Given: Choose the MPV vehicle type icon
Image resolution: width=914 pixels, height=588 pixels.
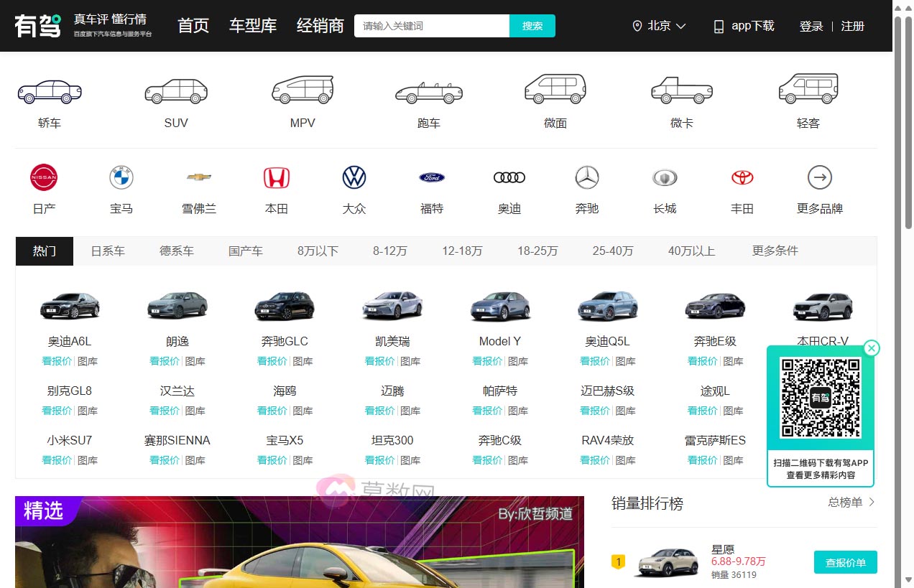Looking at the screenshot, I should 303,90.
